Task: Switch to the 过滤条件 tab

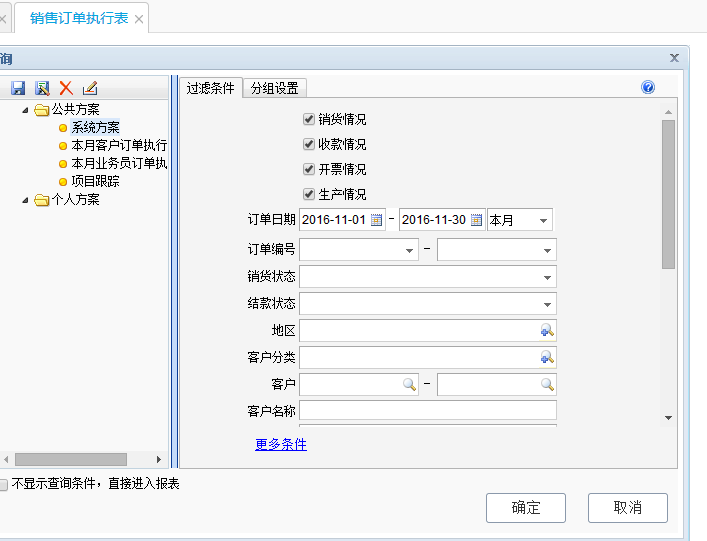Action: pos(211,88)
